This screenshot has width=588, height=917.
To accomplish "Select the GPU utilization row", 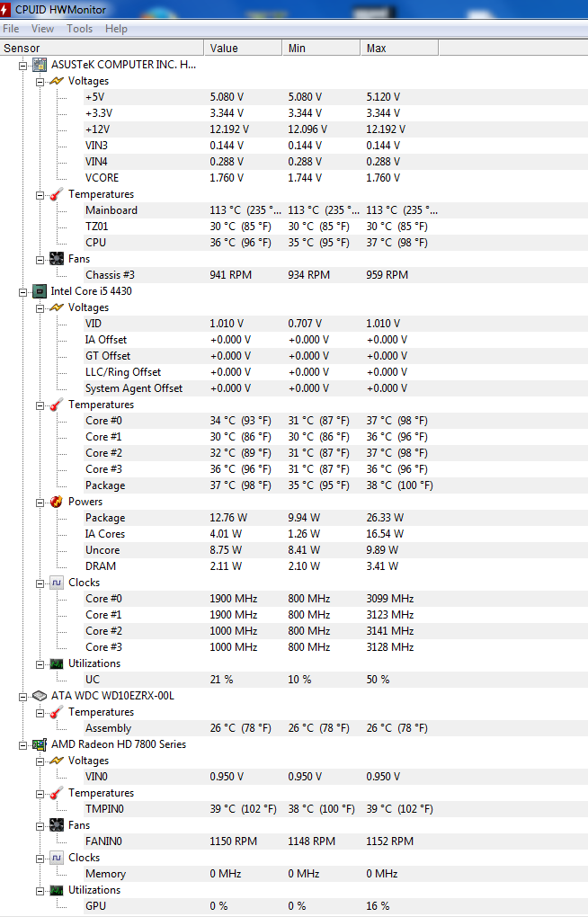I will (336, 906).
